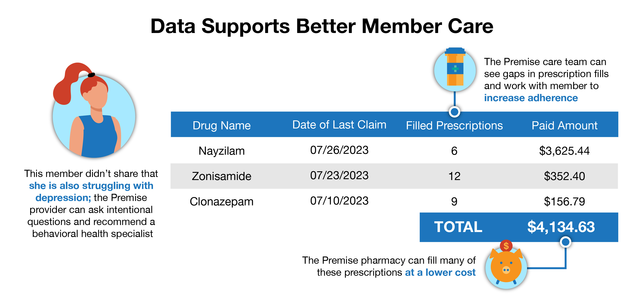
Task: Click the 07/23/2023 claim date
Action: (339, 176)
